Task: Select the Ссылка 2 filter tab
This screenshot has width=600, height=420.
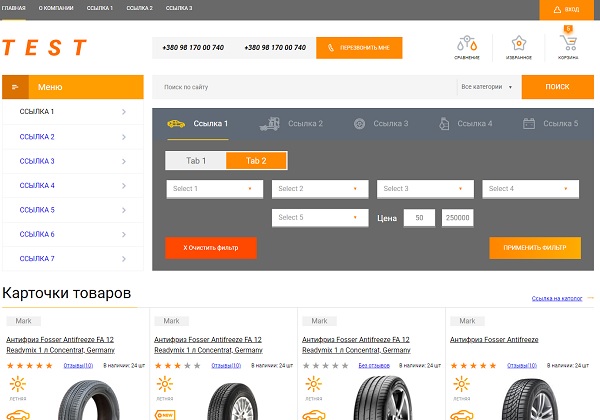Action: point(291,124)
